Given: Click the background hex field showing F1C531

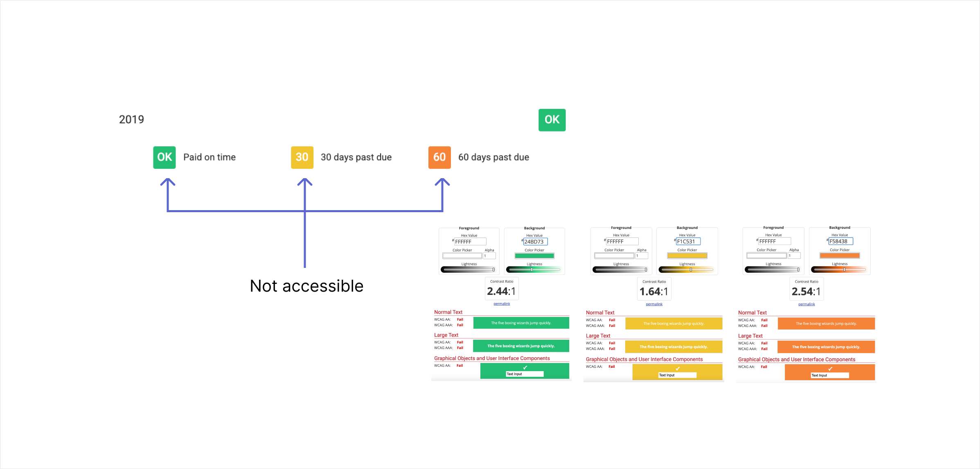Looking at the screenshot, I should 688,241.
